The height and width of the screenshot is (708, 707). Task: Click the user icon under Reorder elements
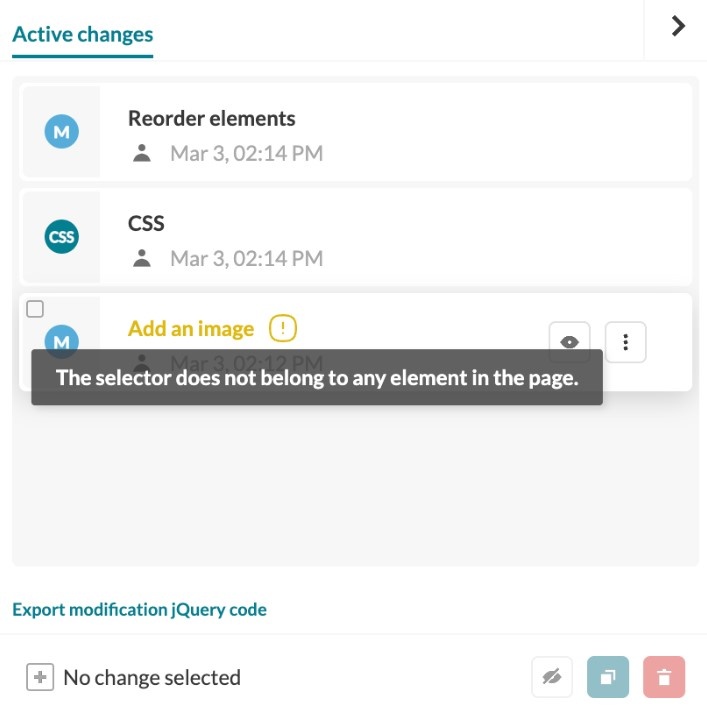(x=142, y=153)
